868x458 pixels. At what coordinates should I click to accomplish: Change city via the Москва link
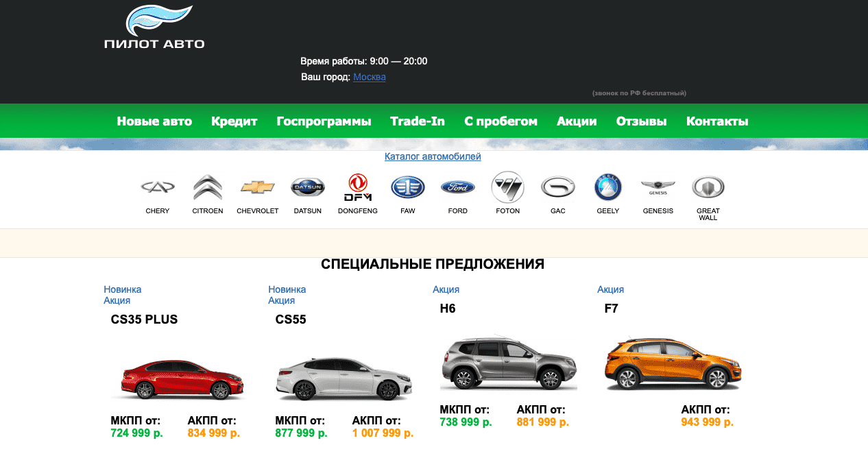point(370,77)
